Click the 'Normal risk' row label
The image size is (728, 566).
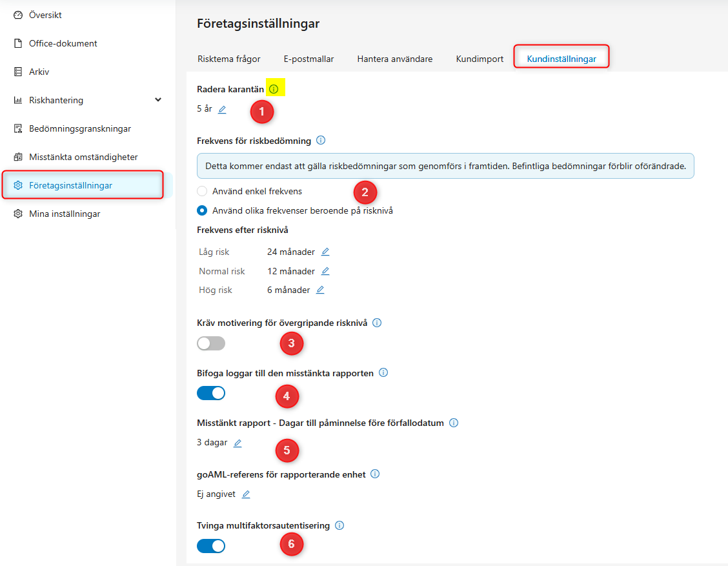click(x=222, y=271)
